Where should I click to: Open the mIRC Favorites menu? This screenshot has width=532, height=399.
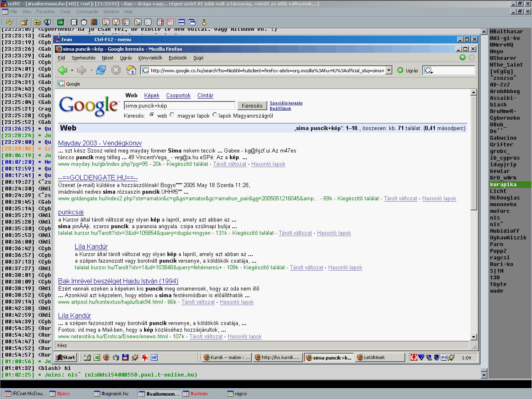click(45, 12)
